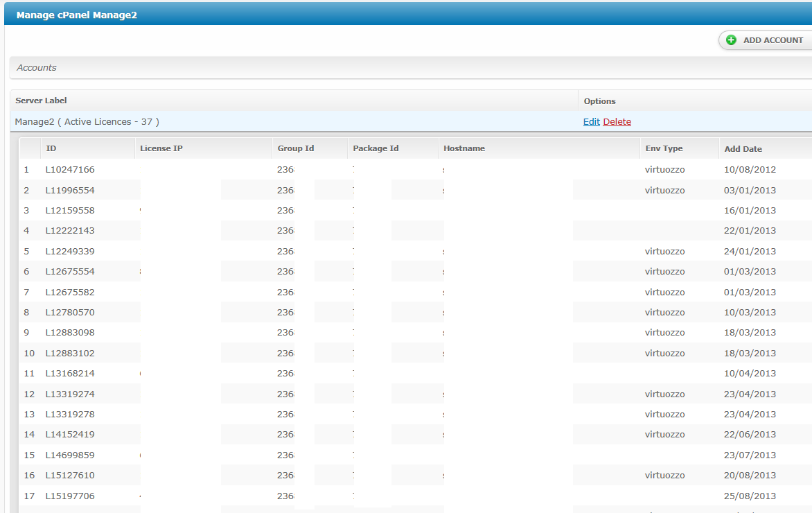Viewport: 812px width, 513px height.
Task: Click add date 22/06/2013
Action: (750, 435)
